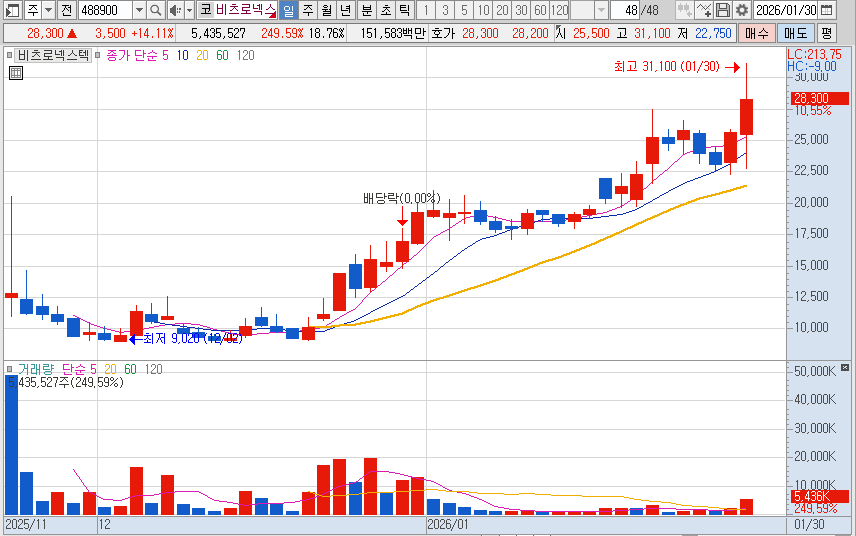The height and width of the screenshot is (536, 856).
Task: Open the calendar date picker icon
Action: pyautogui.click(x=827, y=10)
